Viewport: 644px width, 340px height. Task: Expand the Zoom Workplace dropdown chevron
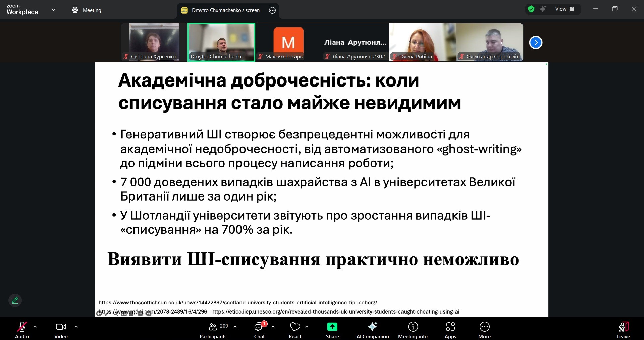click(x=54, y=10)
